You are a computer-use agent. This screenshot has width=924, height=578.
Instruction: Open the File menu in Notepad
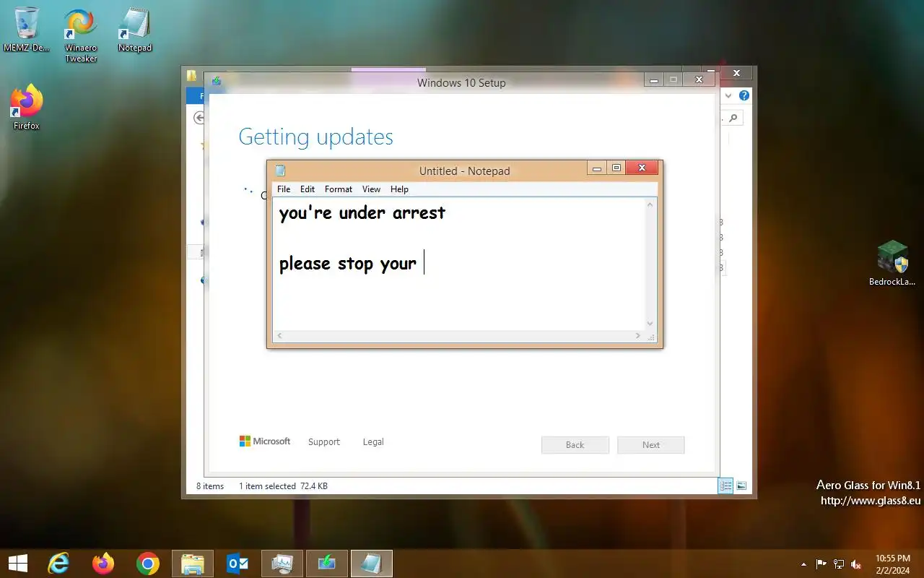284,189
